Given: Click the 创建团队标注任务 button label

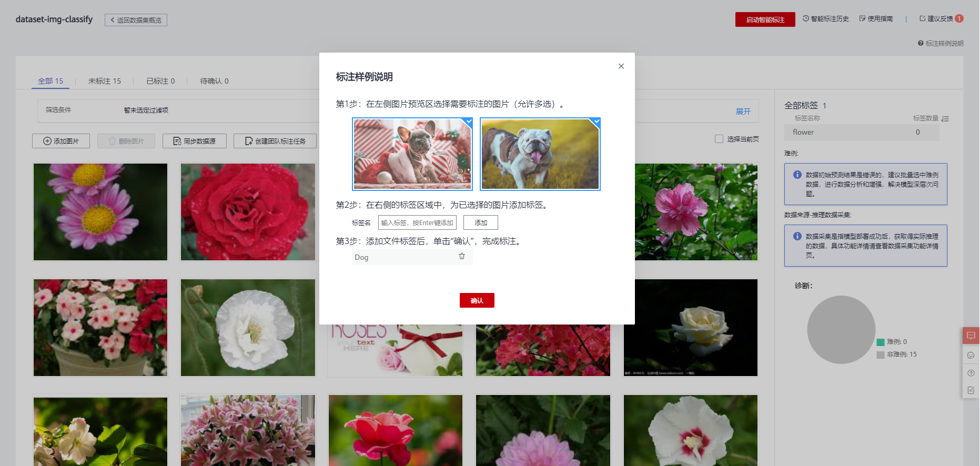Looking at the screenshot, I should [280, 141].
